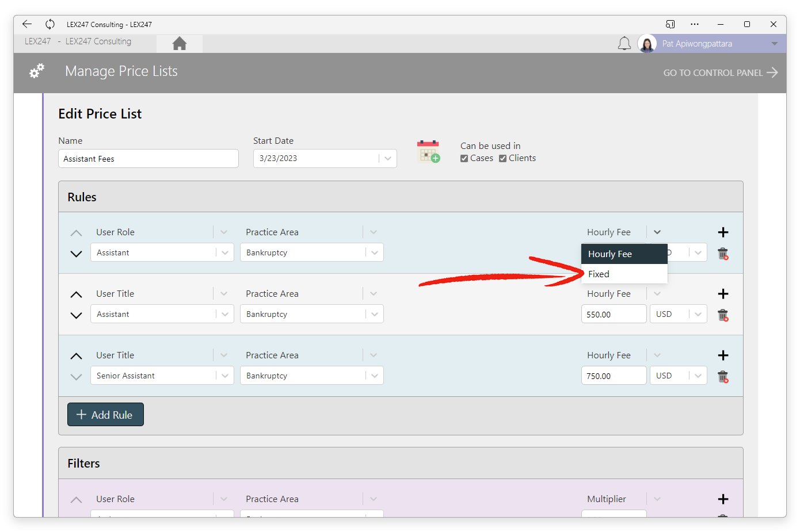Image resolution: width=800 pixels, height=532 pixels.
Task: Open second rule Assistant value dropdown
Action: click(225, 314)
